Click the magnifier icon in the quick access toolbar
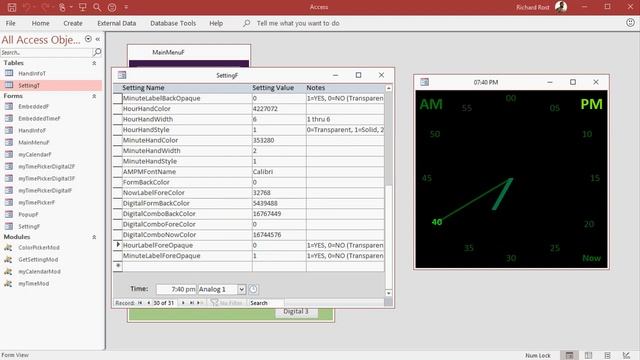Screen dimensions: 640x360 pos(97,7)
